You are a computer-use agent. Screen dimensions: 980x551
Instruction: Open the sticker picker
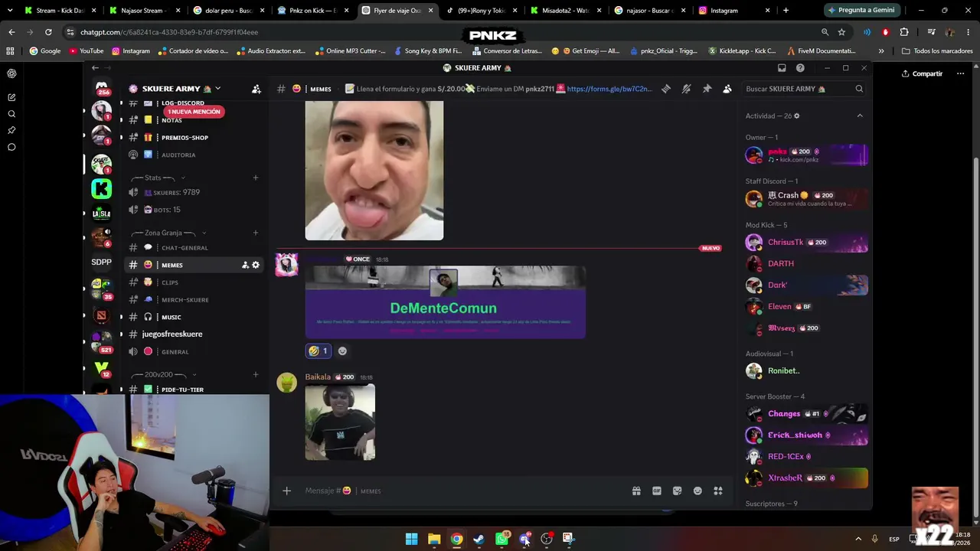(x=677, y=491)
